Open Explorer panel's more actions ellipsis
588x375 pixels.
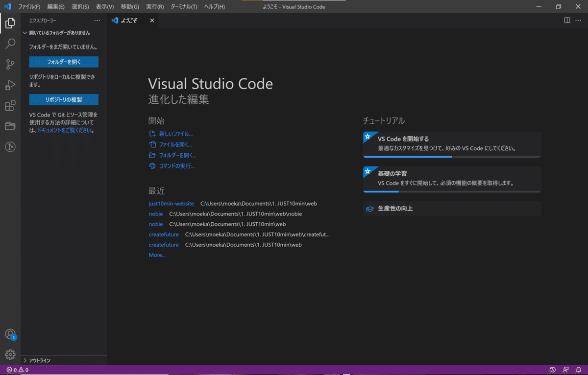[97, 21]
